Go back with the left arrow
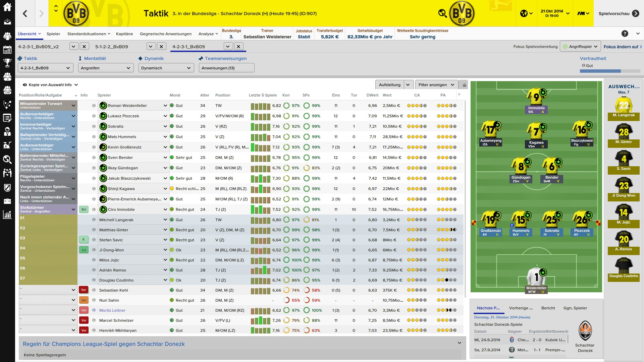Screen dimensions: 644x362 [25, 13]
